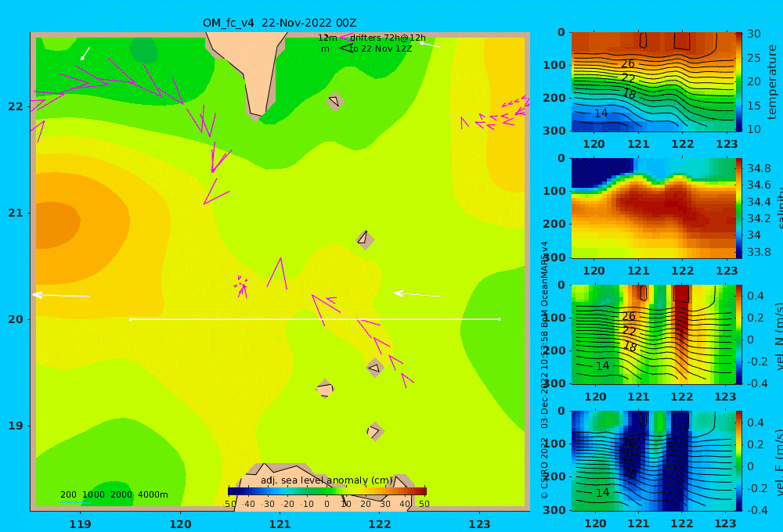Click the vel. N color bar
The height and width of the screenshot is (532, 783).
739,334
